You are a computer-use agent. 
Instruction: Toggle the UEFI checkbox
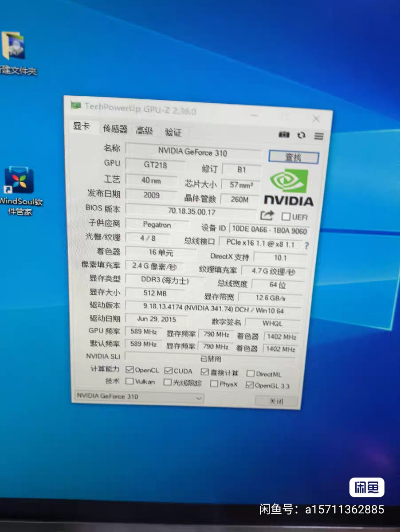[286, 217]
